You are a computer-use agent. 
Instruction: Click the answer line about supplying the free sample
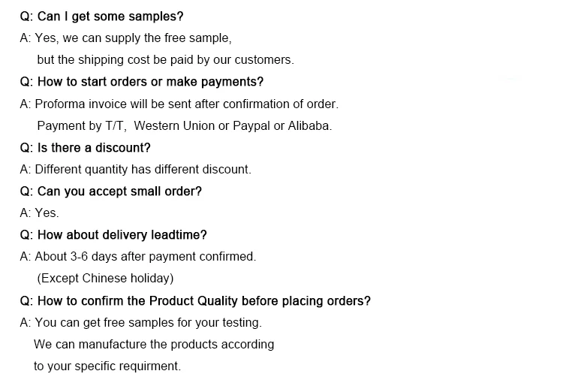tap(125, 38)
